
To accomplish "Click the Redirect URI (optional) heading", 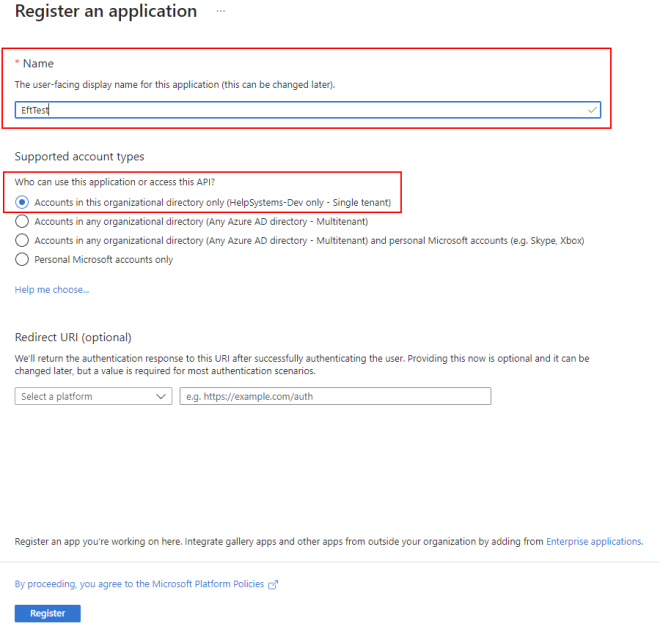I will [73, 337].
